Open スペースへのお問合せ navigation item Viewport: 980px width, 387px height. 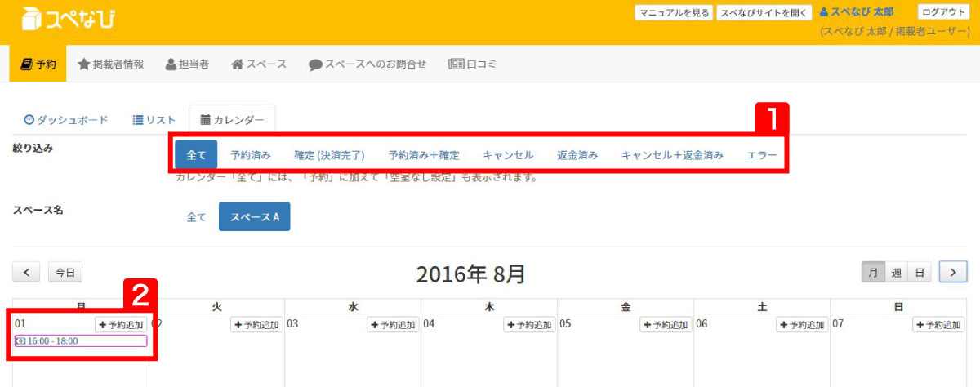pyautogui.click(x=367, y=64)
